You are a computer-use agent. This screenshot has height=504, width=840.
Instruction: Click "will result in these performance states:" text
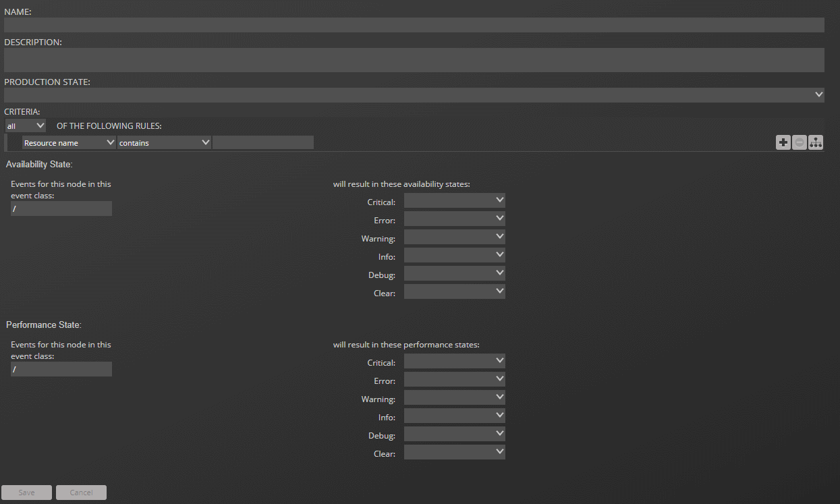tap(406, 344)
